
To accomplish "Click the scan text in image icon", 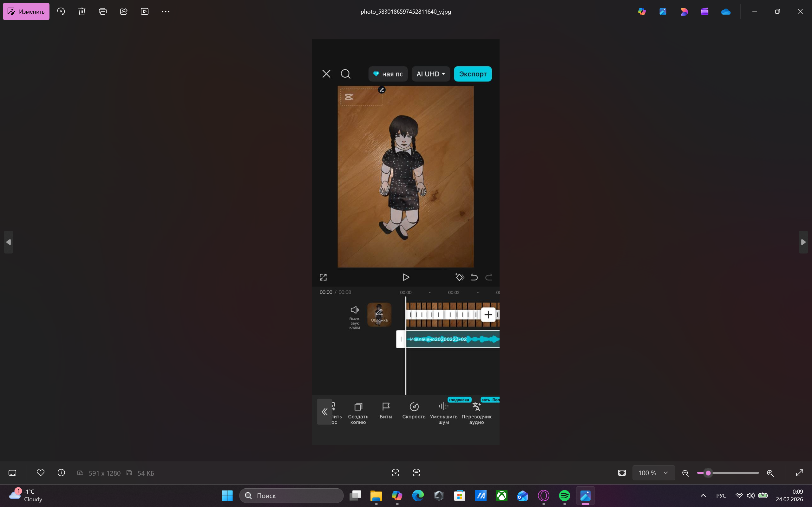I will (x=416, y=473).
